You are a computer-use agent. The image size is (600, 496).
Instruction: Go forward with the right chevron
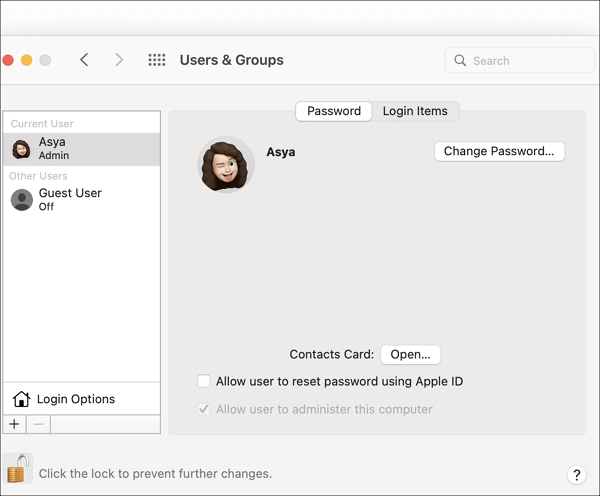coord(119,60)
